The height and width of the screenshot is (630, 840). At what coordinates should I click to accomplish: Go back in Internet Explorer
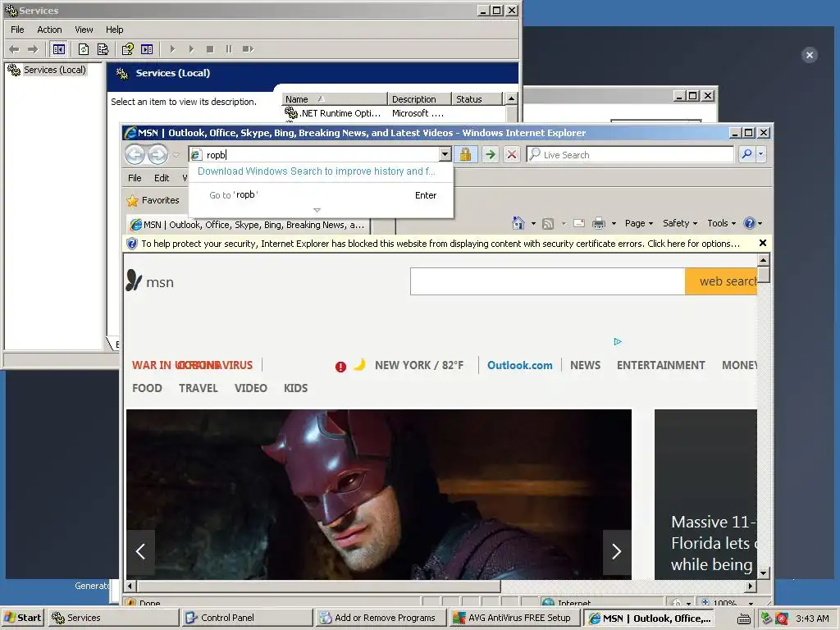pos(135,155)
